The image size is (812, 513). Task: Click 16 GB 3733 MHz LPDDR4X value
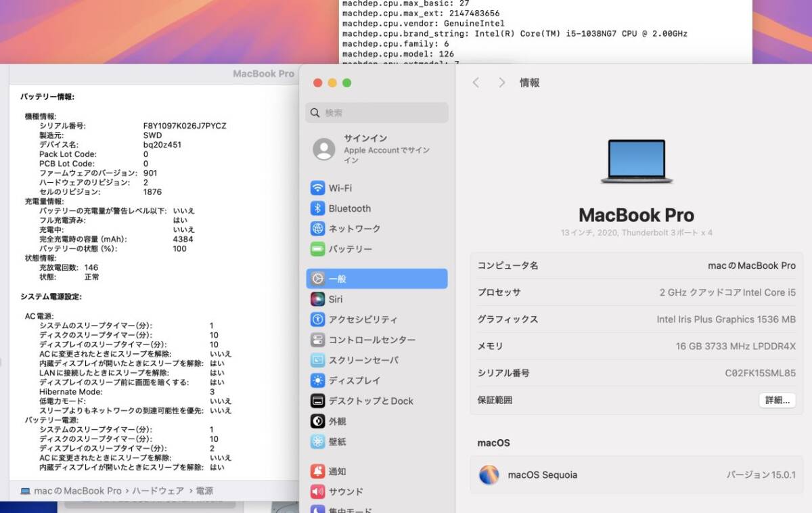click(736, 347)
